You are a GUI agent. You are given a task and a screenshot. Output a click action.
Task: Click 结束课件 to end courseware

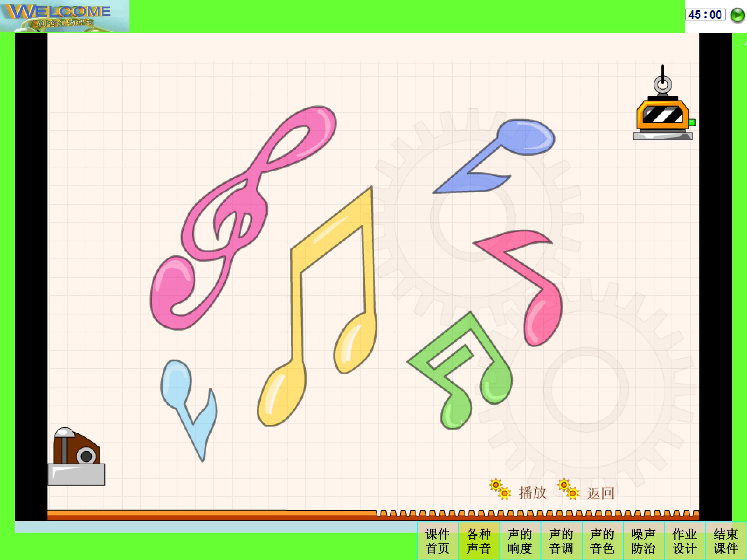(x=726, y=541)
